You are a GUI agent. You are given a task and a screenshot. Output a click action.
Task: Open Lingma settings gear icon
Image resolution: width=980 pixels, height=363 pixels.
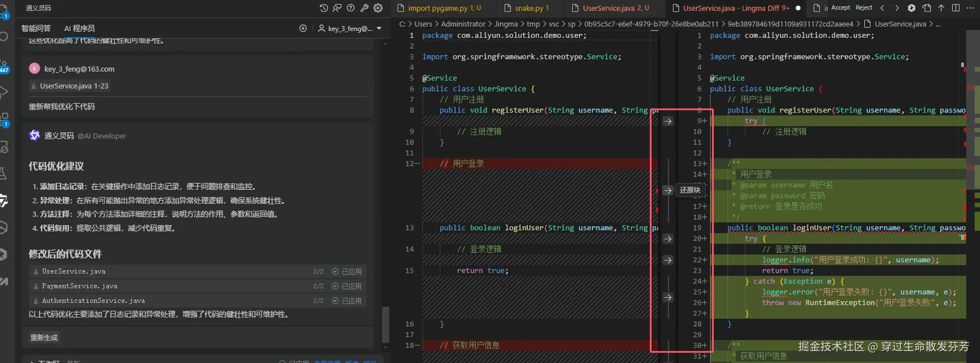click(378, 8)
